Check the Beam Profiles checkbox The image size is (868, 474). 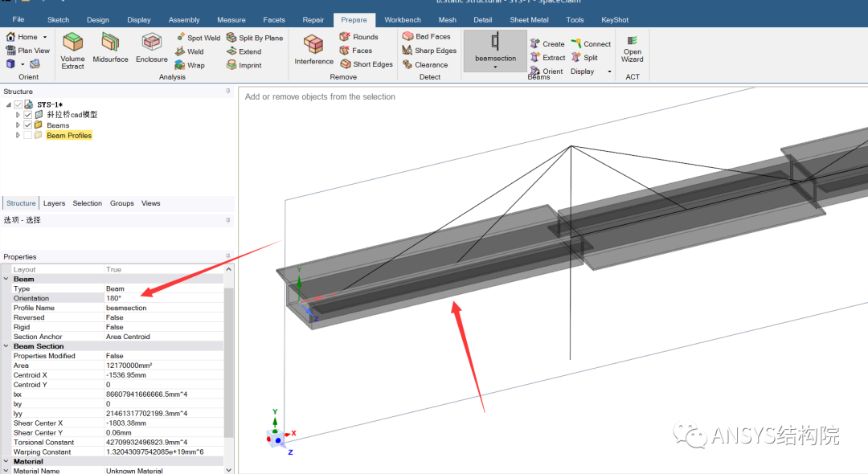[x=27, y=135]
